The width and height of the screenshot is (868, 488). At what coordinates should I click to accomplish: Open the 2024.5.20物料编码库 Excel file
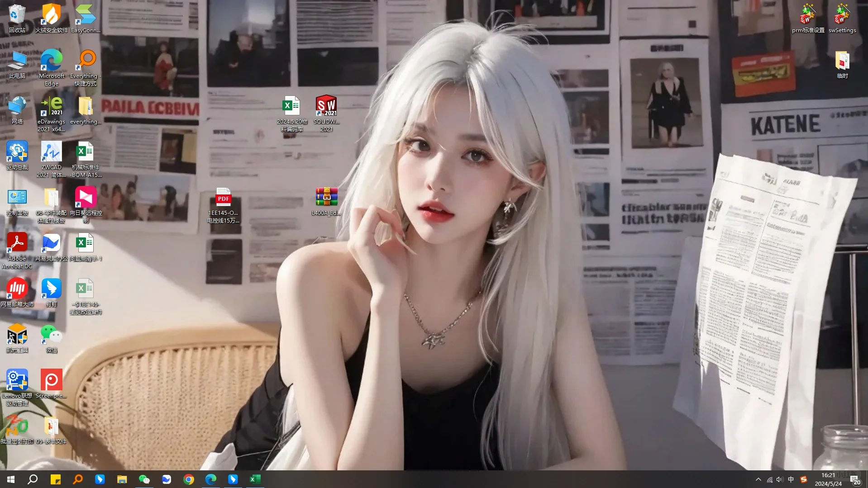[x=292, y=114]
